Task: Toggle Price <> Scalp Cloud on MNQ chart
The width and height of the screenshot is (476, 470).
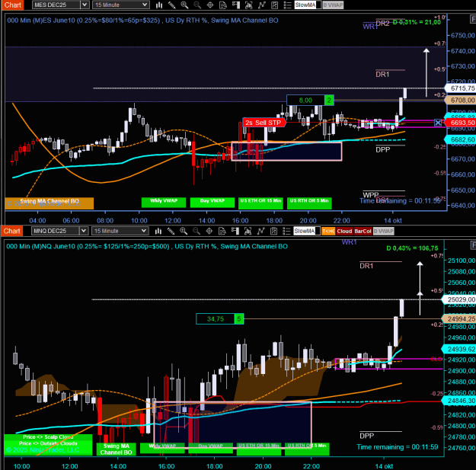Action: click(x=48, y=437)
